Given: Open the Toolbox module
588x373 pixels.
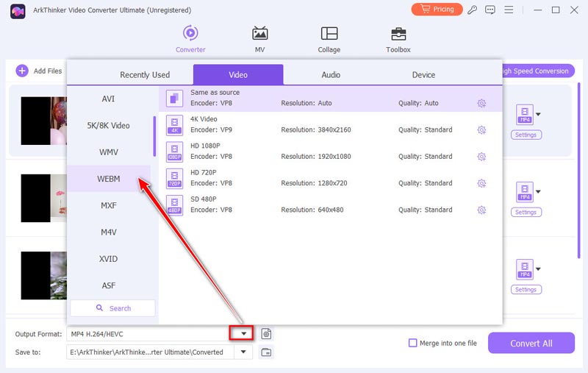Looking at the screenshot, I should point(398,39).
